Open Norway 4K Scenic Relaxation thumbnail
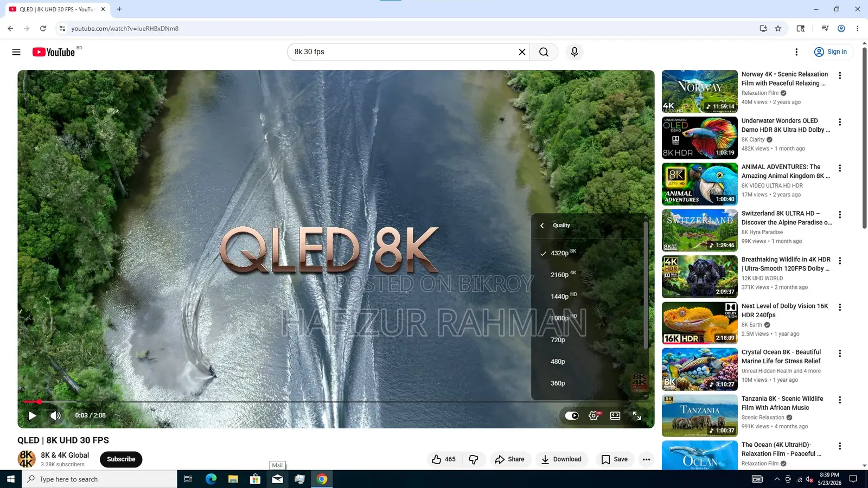The width and height of the screenshot is (868, 488). tap(699, 91)
